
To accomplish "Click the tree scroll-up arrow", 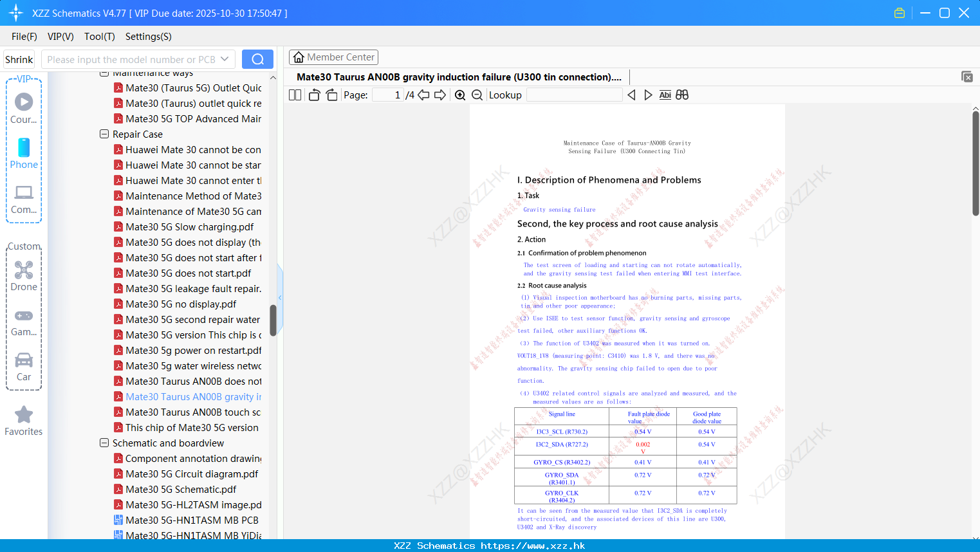I will tap(273, 77).
